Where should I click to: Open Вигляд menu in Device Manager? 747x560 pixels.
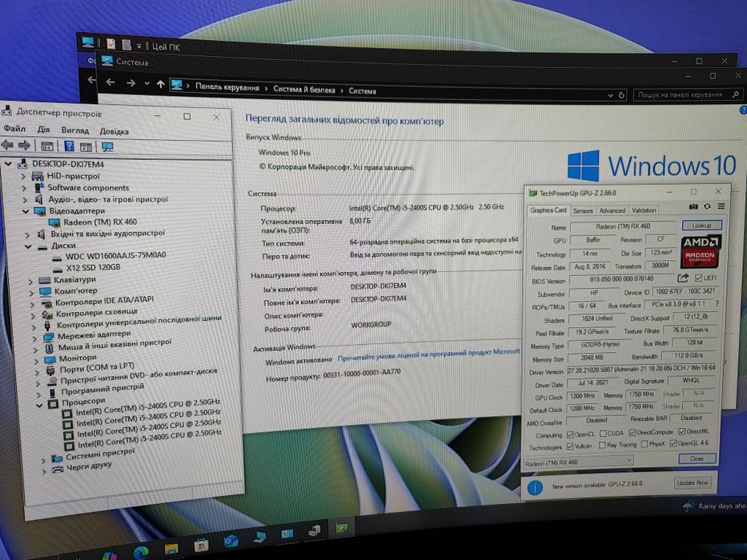pyautogui.click(x=74, y=130)
